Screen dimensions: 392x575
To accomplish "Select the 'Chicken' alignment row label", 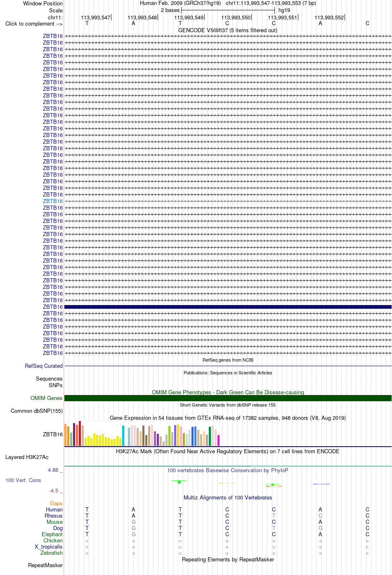I will click(53, 540).
